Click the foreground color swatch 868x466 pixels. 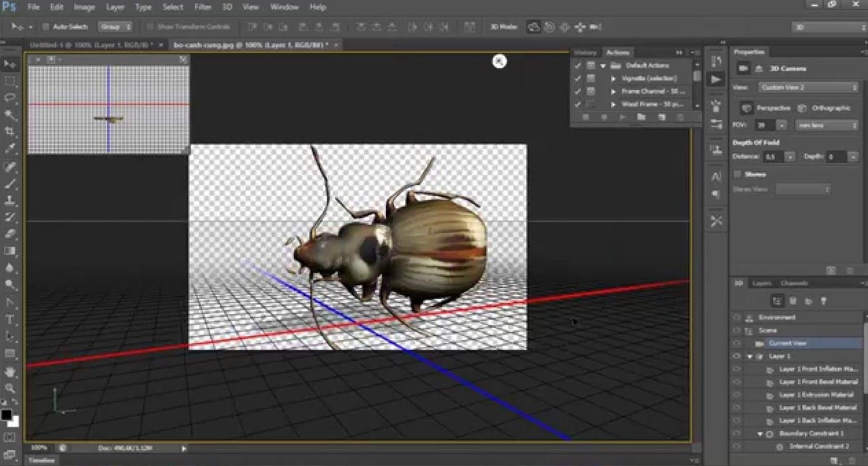coord(6,414)
